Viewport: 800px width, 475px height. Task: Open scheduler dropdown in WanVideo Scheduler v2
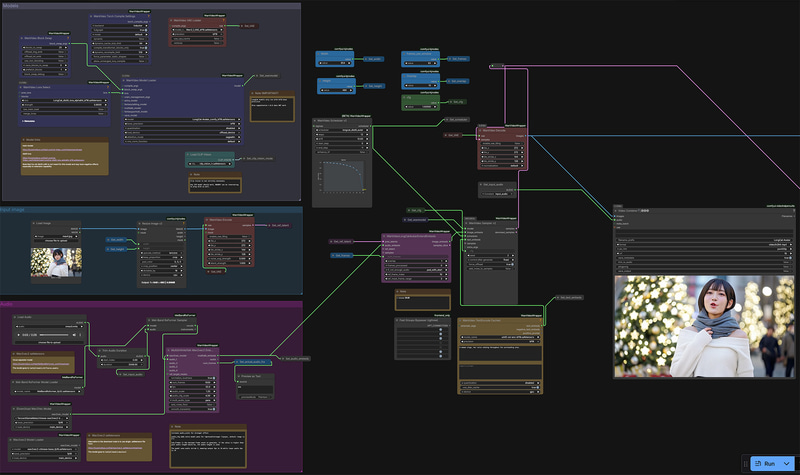[x=342, y=131]
